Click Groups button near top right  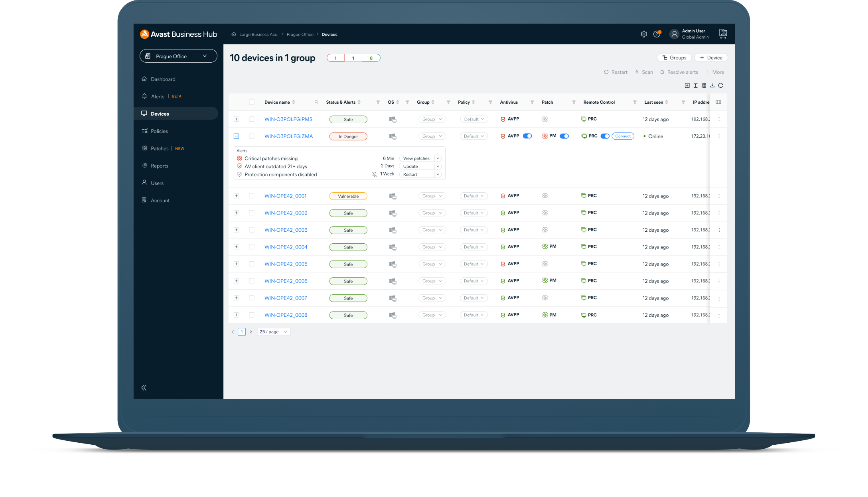(674, 58)
